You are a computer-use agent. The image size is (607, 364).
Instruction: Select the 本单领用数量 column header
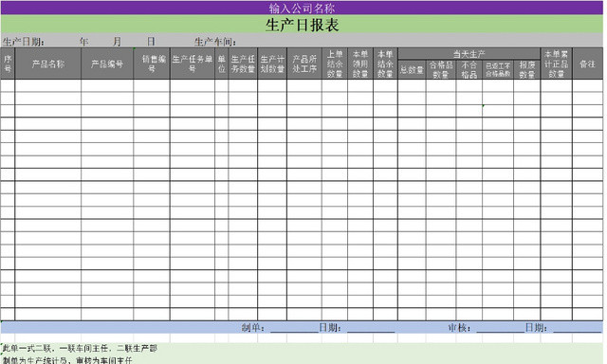pyautogui.click(x=360, y=64)
